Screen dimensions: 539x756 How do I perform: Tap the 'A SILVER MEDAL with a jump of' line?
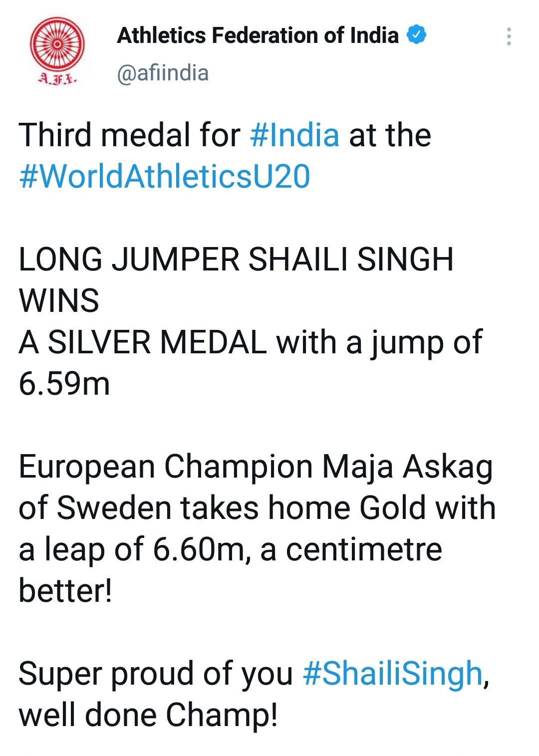[251, 343]
